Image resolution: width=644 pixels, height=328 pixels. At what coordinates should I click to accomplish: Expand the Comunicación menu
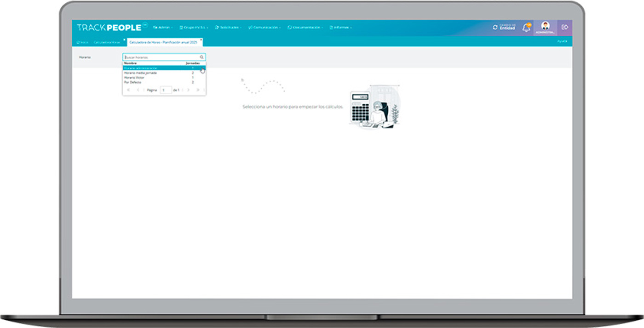pos(264,28)
